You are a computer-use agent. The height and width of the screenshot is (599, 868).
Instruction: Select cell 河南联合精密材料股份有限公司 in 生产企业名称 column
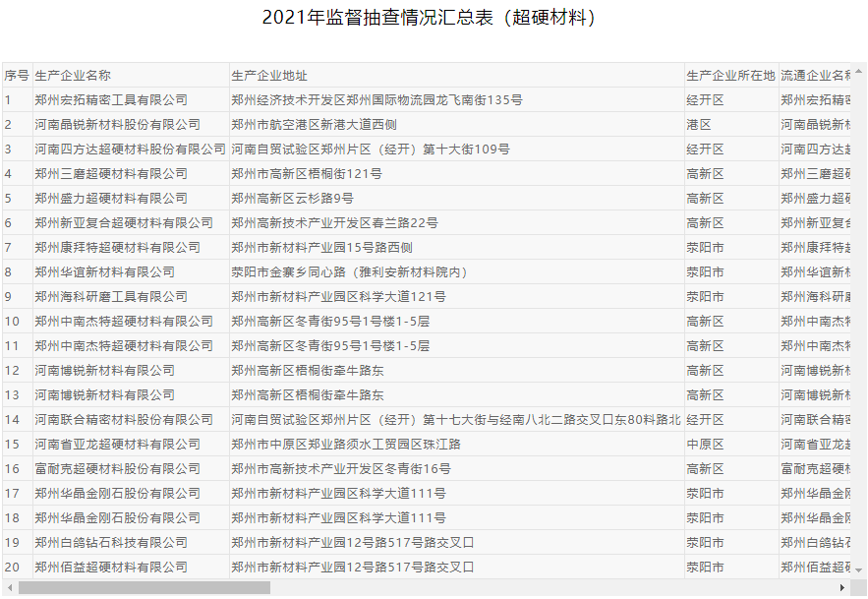131,419
